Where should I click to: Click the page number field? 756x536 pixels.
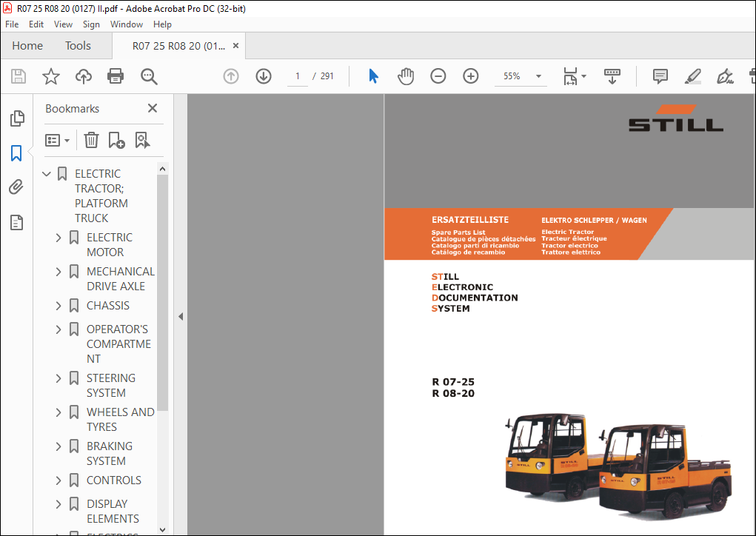click(298, 76)
